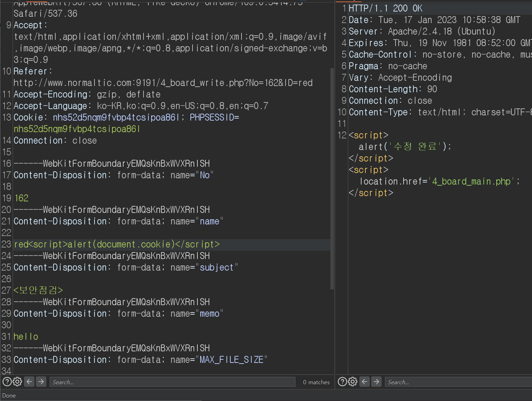Click the XSS payload line red<script>alert(document.cookie)
Viewport: 532px width, 401px height.
pos(117,244)
